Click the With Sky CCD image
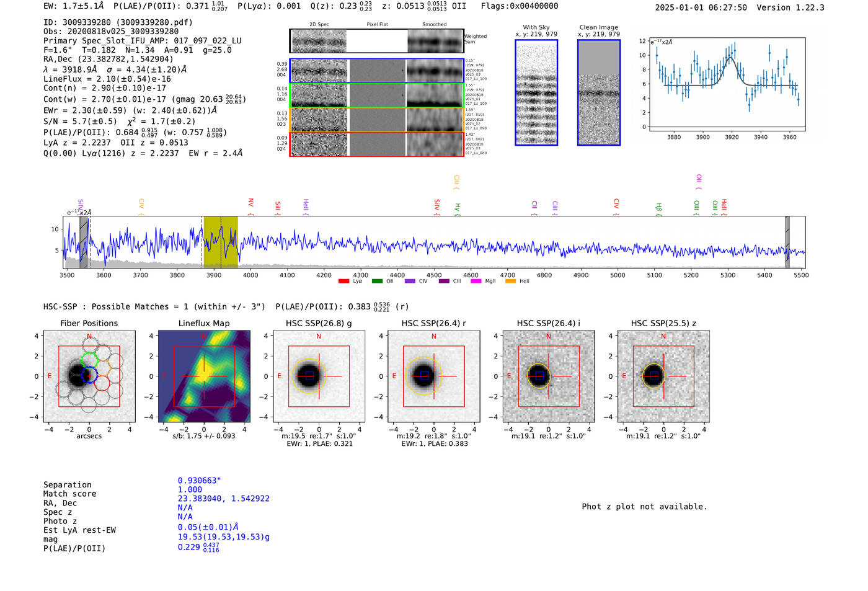The height and width of the screenshot is (591, 868). coord(536,92)
